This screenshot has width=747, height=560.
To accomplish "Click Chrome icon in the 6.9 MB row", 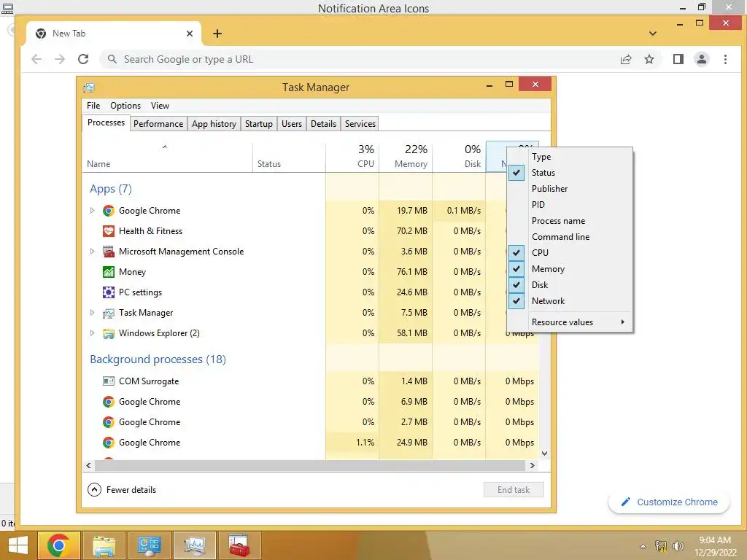I will 109,402.
